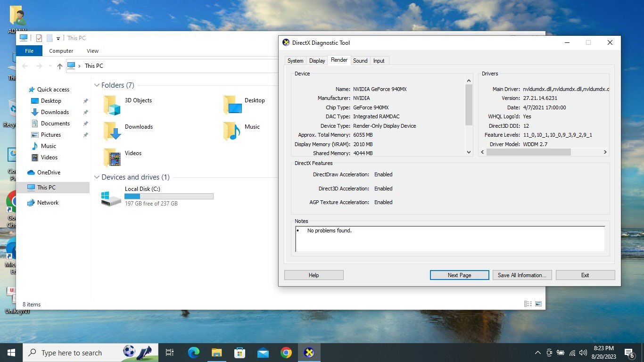Select OneDrive in the navigation pane
The height and width of the screenshot is (362, 644).
pos(49,173)
